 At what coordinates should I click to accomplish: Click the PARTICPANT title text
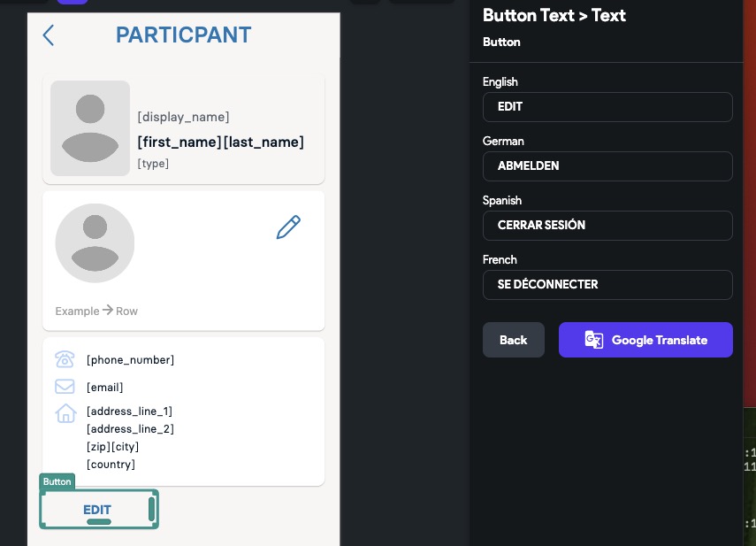183,35
